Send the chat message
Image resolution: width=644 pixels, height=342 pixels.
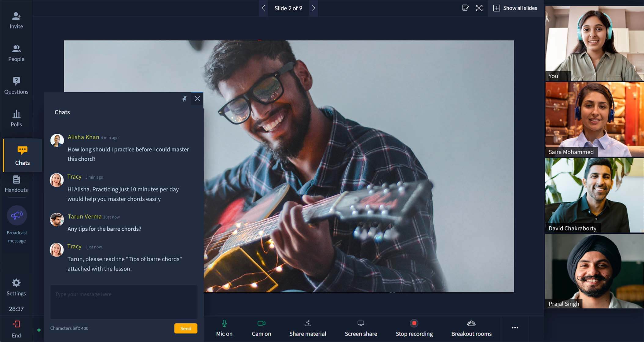(x=185, y=328)
